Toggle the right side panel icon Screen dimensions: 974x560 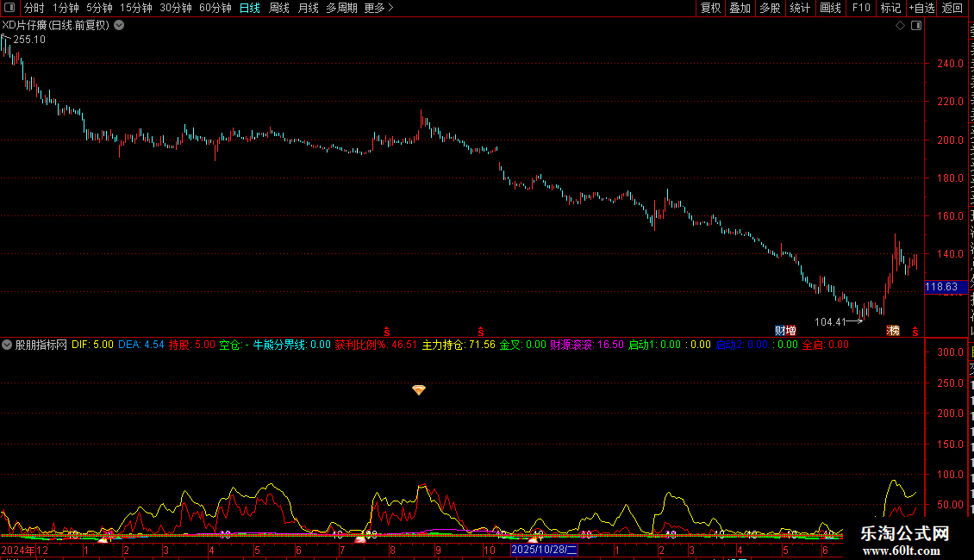tap(916, 26)
